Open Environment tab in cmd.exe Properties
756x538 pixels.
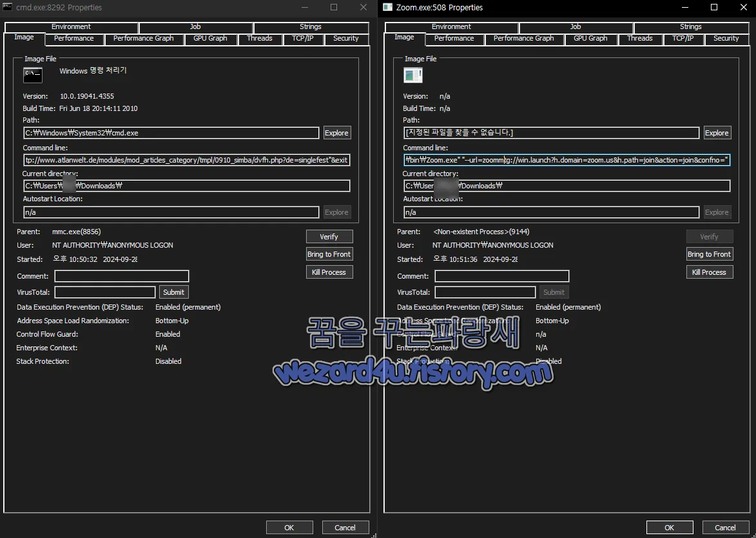click(71, 27)
